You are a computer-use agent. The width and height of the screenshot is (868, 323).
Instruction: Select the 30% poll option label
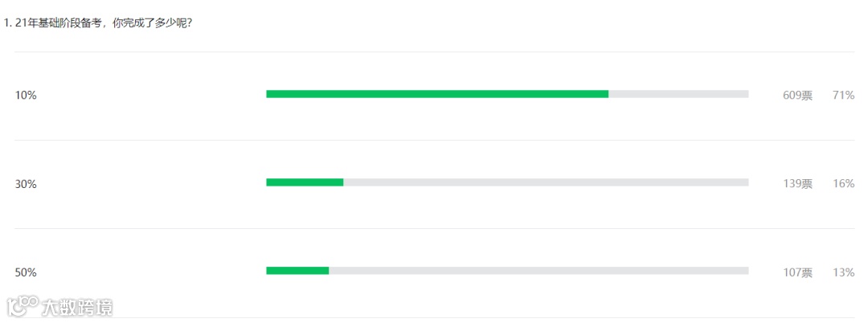[x=26, y=184]
